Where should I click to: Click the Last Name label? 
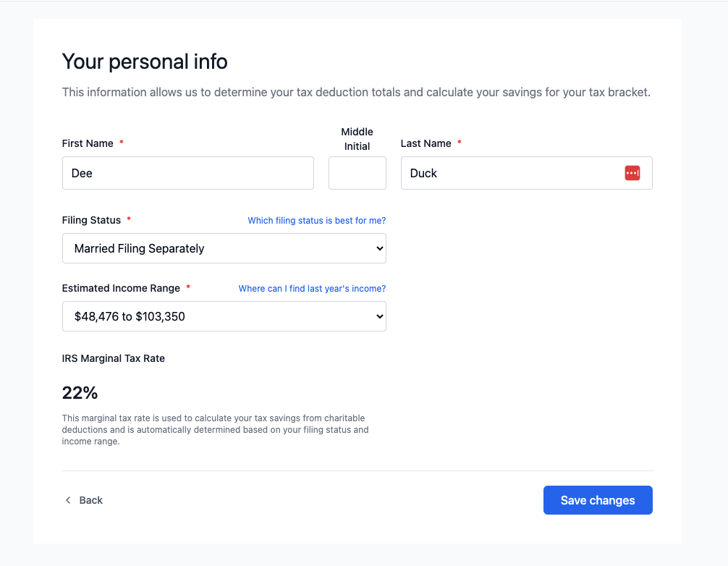pyautogui.click(x=426, y=143)
